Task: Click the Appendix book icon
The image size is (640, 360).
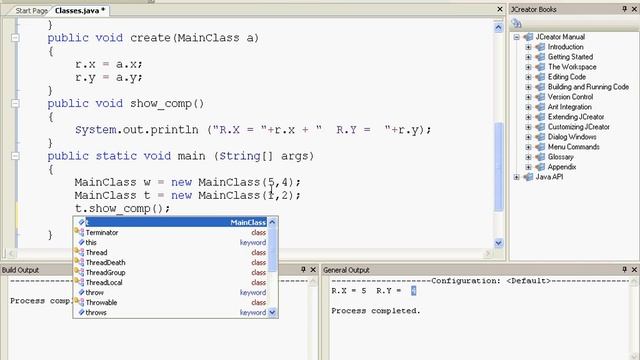Action: tap(540, 167)
